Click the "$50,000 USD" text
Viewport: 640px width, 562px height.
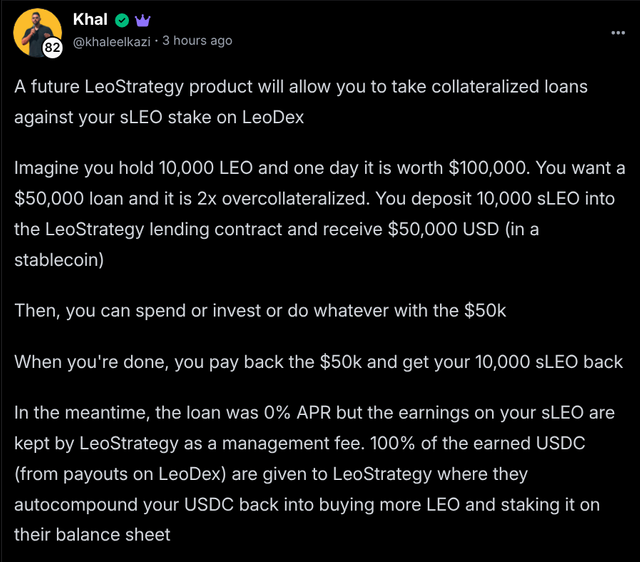(443, 229)
